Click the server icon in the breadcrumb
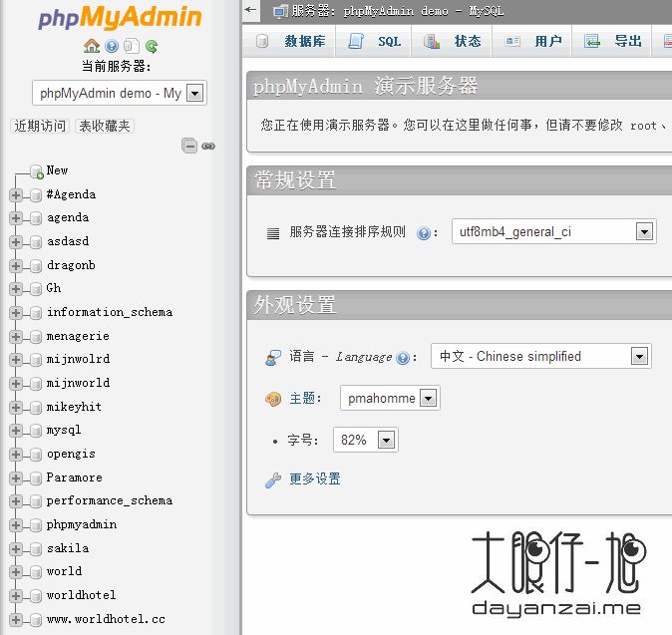Screen dimensions: 672x635 (x=281, y=11)
